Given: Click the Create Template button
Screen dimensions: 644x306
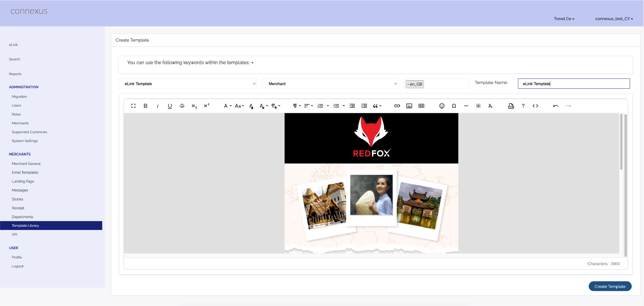Looking at the screenshot, I should coord(610,286).
